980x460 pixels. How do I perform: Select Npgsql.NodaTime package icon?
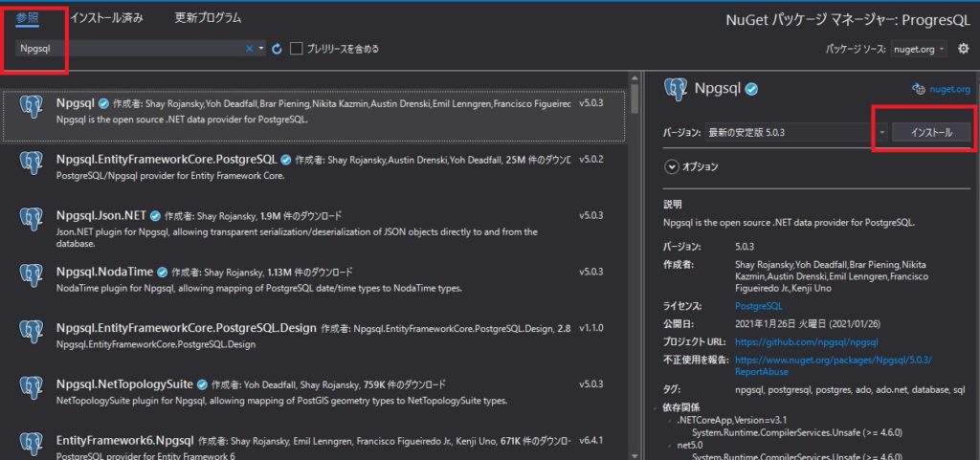(x=30, y=274)
